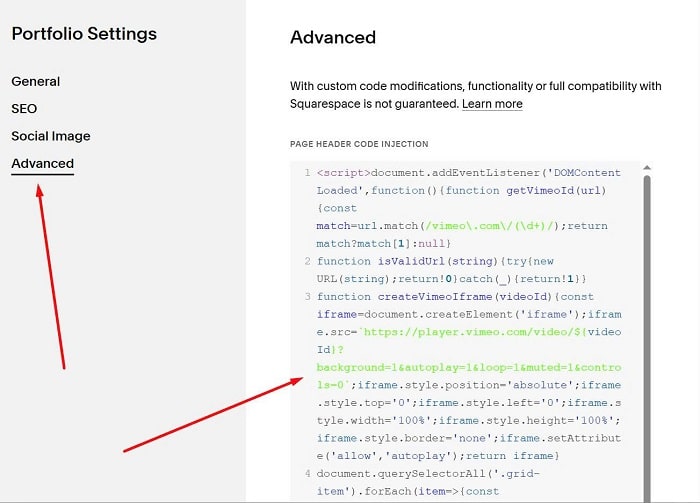Switch to the SEO tab
This screenshot has width=700, height=503.
click(24, 109)
